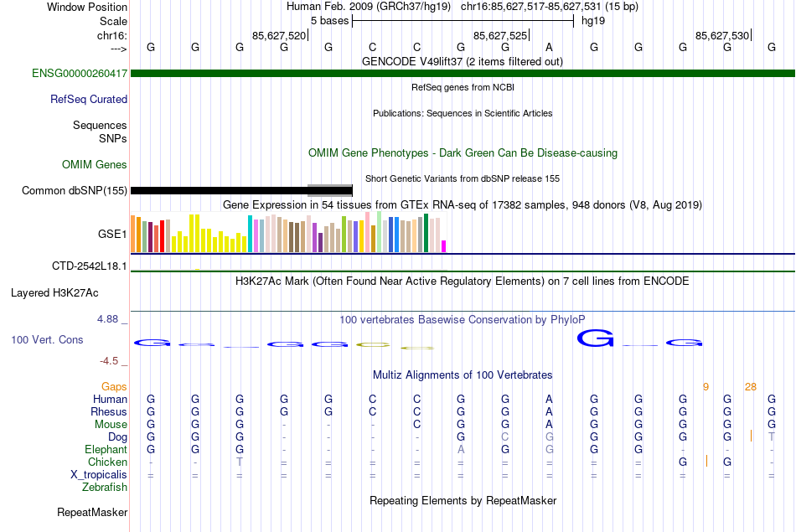The height and width of the screenshot is (532, 796).
Task: Select the green ENSG00000260417 gene bar
Action: [463, 73]
